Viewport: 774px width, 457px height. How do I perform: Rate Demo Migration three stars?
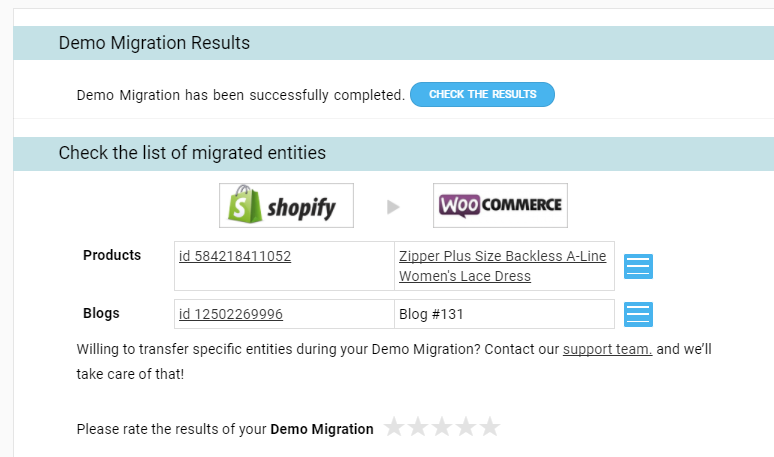(x=442, y=427)
